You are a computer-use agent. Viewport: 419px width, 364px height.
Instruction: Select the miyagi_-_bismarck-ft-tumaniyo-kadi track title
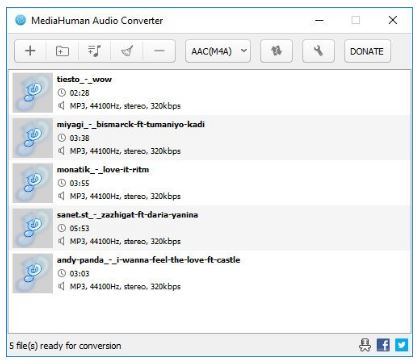(131, 124)
